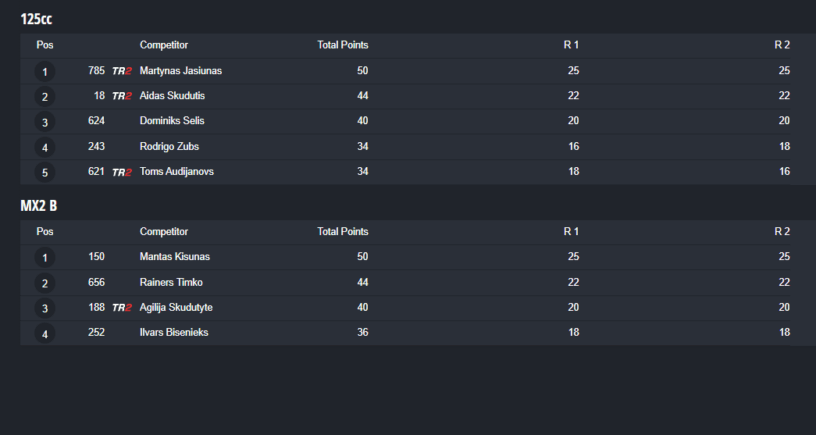Click Competitor header in MX2 B table
This screenshot has width=816, height=435.
pos(164,232)
